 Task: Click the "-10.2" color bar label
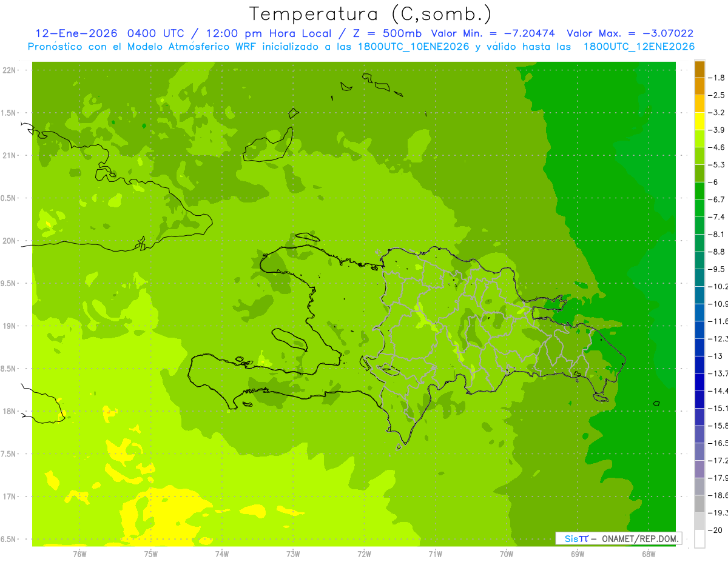coord(718,286)
